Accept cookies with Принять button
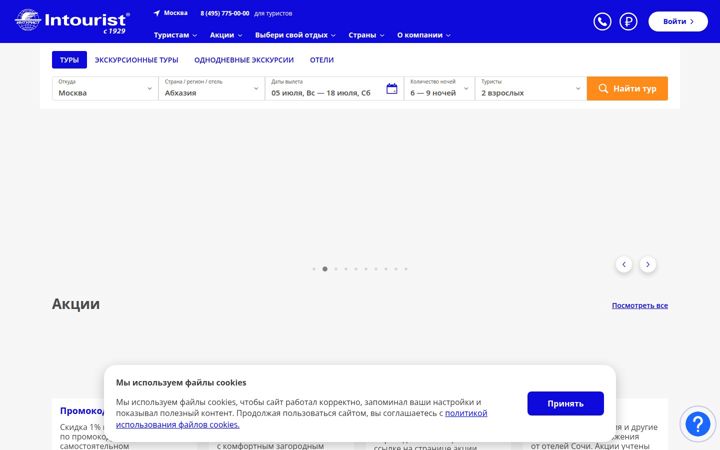 (565, 404)
